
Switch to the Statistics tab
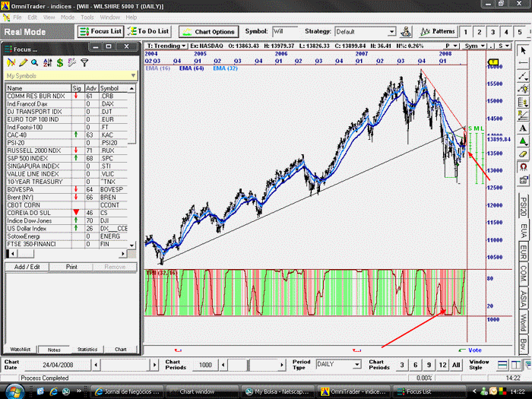click(x=87, y=349)
